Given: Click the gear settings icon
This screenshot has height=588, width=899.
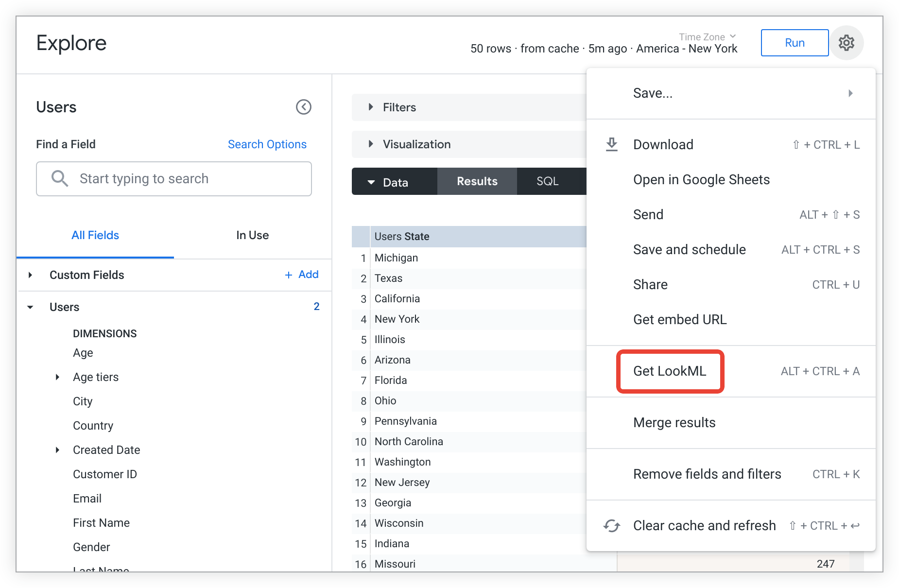Looking at the screenshot, I should 846,43.
